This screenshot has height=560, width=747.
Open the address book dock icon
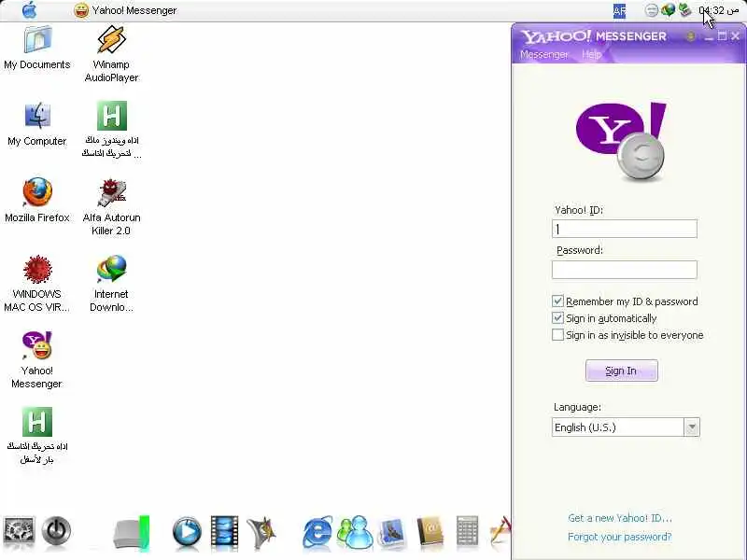point(430,530)
